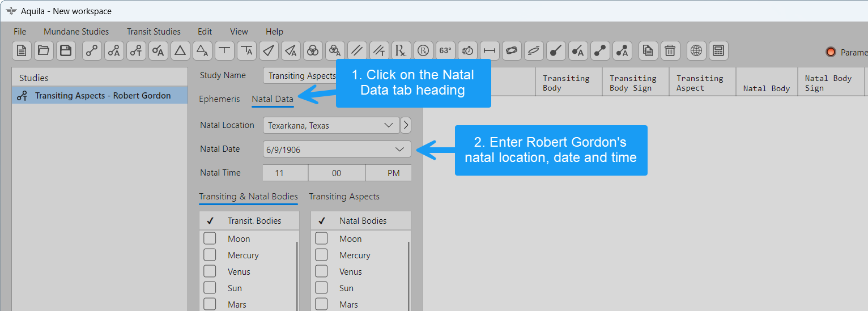Click the red parameters indicator light
868x311 pixels.
click(831, 52)
